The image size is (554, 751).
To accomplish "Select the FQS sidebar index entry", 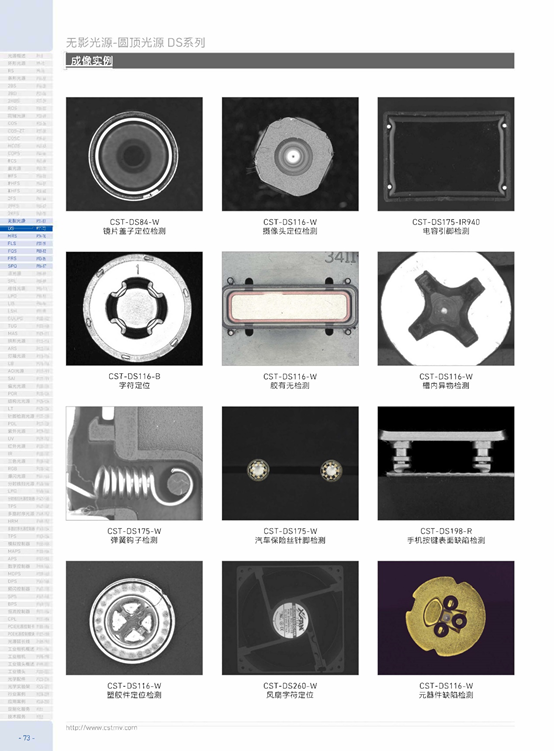I will [26, 251].
